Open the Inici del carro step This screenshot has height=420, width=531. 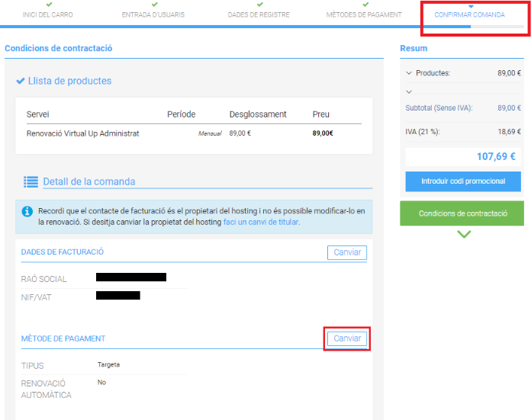[x=48, y=15]
